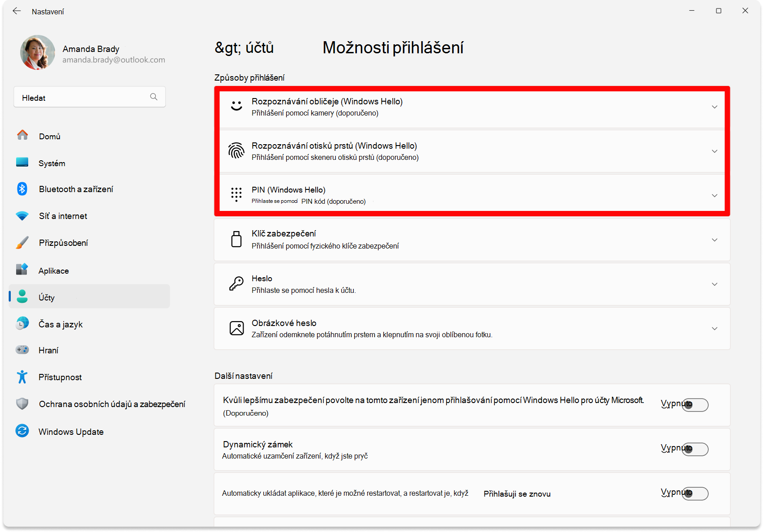Image resolution: width=763 pixels, height=532 pixels.
Task: Click the security key USB icon
Action: click(236, 239)
